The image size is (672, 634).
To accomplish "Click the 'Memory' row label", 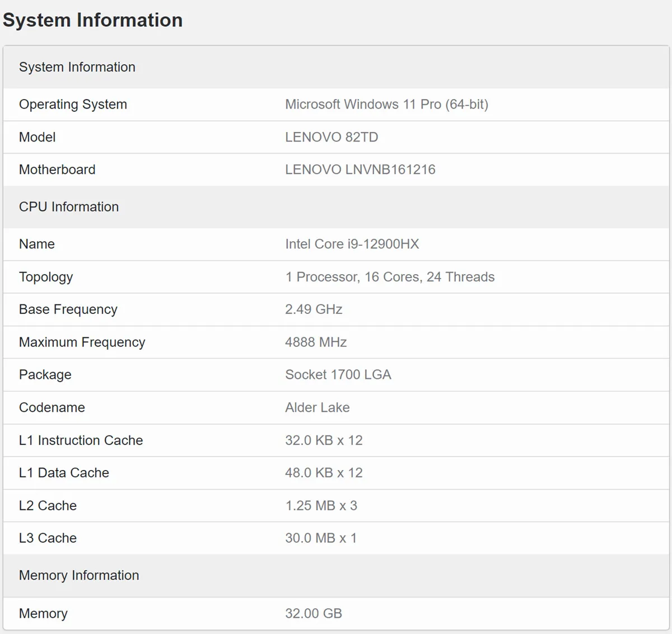I will tap(43, 614).
